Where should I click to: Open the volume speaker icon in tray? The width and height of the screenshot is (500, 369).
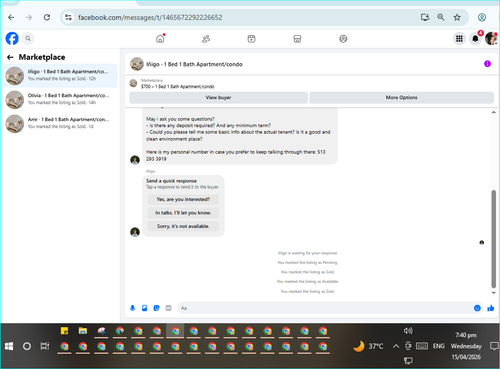tap(408, 331)
